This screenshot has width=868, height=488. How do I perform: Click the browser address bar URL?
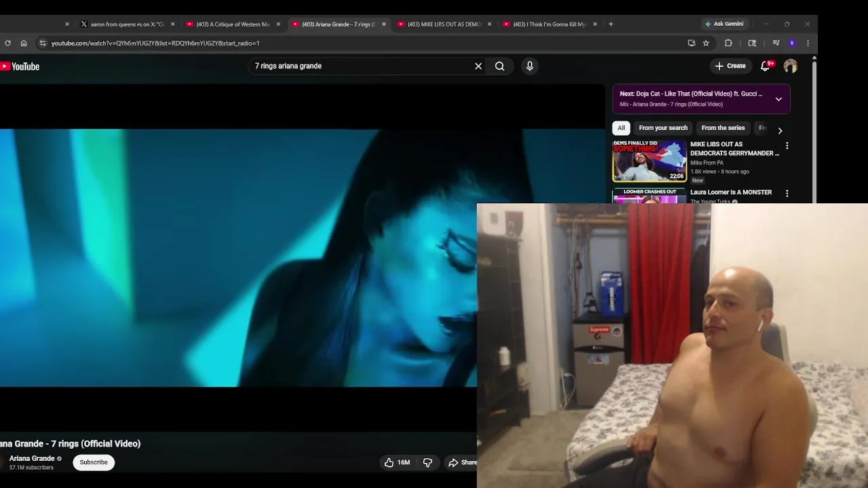tap(155, 43)
